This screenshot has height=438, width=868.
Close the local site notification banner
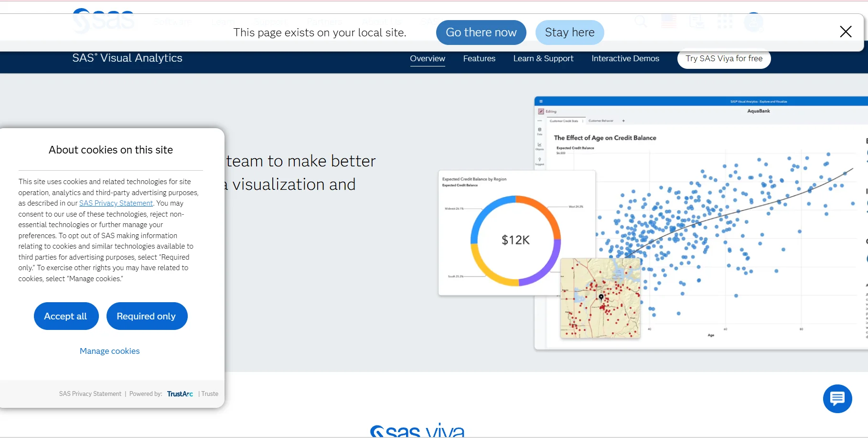click(846, 32)
